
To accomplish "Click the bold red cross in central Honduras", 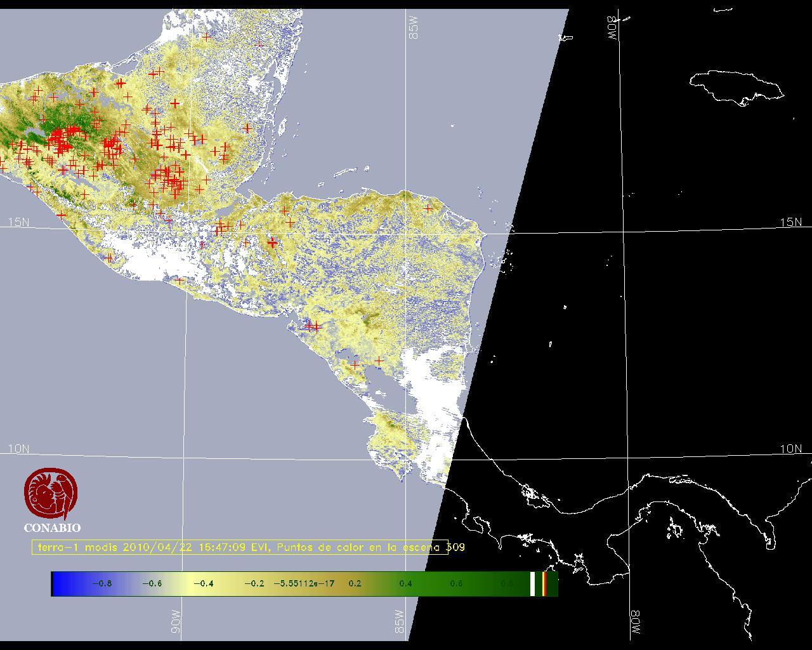I will [272, 242].
